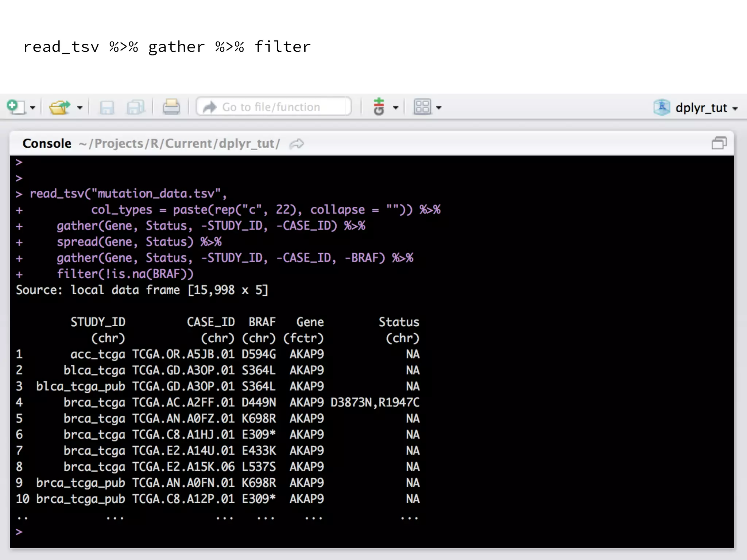Screen dimensions: 747x560
Task: Click the filter(!is.na(BRAF)) line
Action: [125, 274]
